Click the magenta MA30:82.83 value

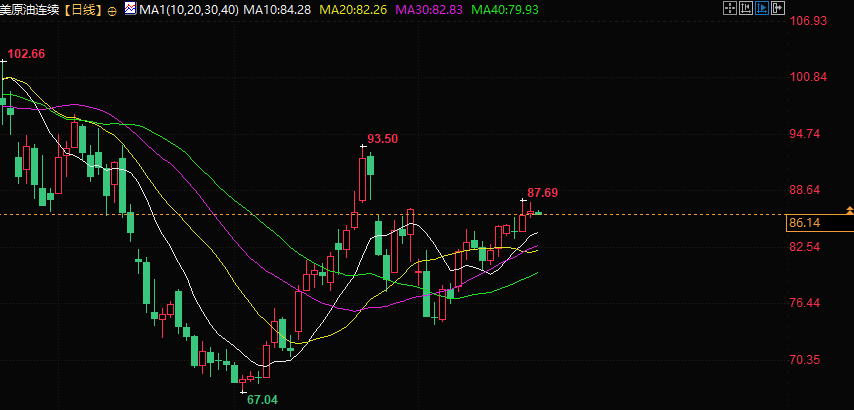[429, 9]
